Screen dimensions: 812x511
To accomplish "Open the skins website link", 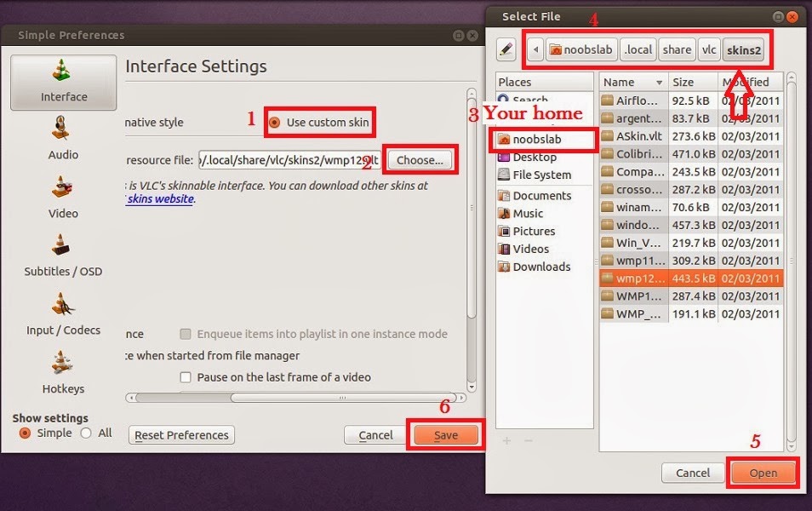I will [160, 199].
